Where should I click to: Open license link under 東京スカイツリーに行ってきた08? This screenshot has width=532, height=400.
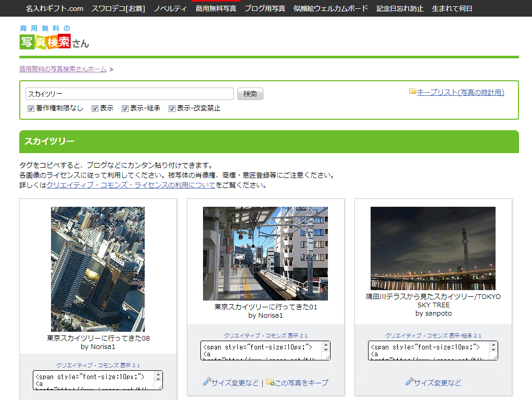98,366
